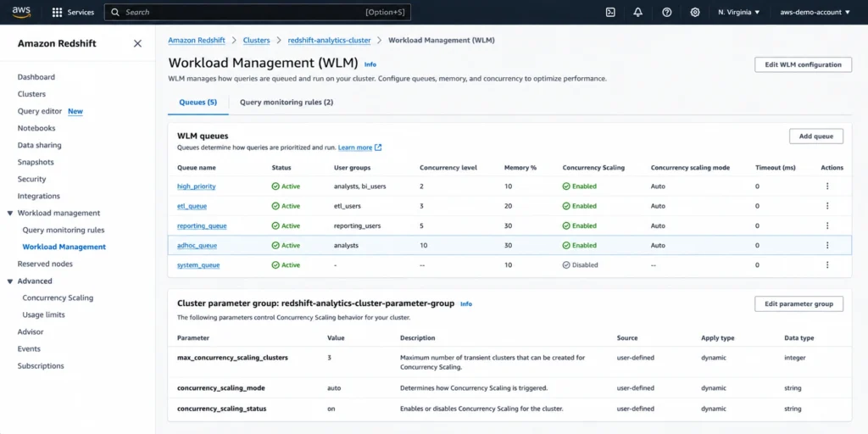Open Advisor in the sidebar
The image size is (868, 434).
tap(31, 332)
